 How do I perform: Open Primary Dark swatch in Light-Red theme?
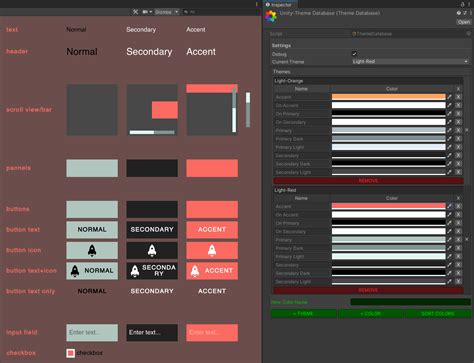(389, 248)
